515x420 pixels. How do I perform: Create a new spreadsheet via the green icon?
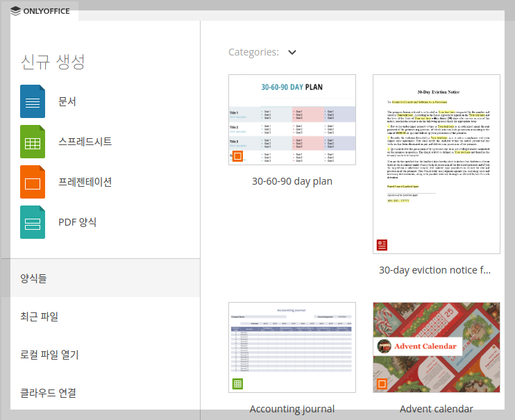click(x=33, y=142)
